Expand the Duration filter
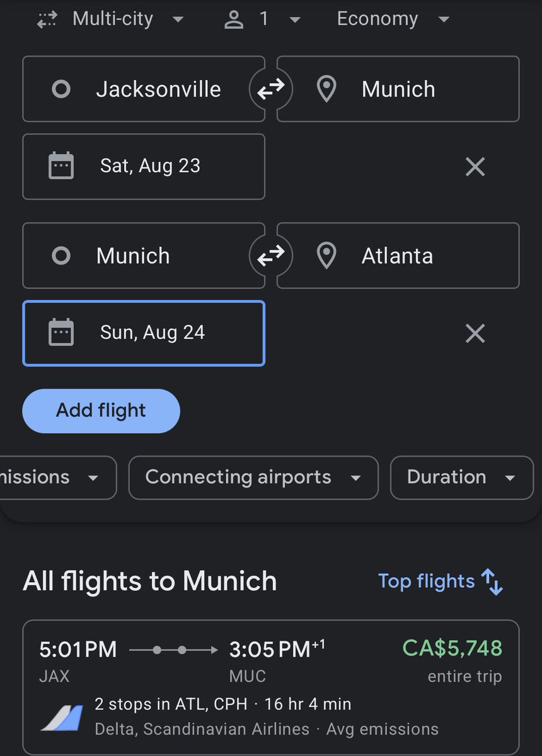 pyautogui.click(x=462, y=478)
